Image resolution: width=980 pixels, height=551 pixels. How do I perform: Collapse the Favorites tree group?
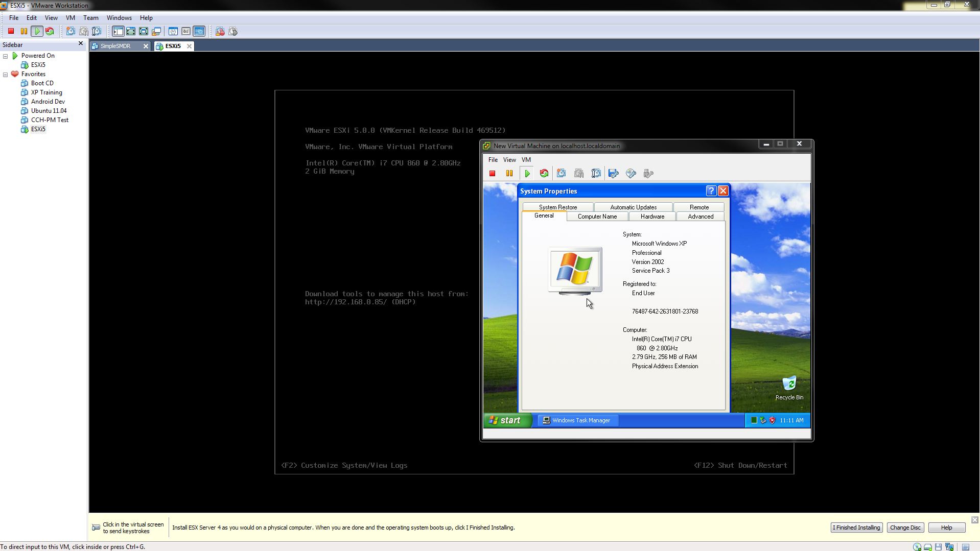pos(6,75)
